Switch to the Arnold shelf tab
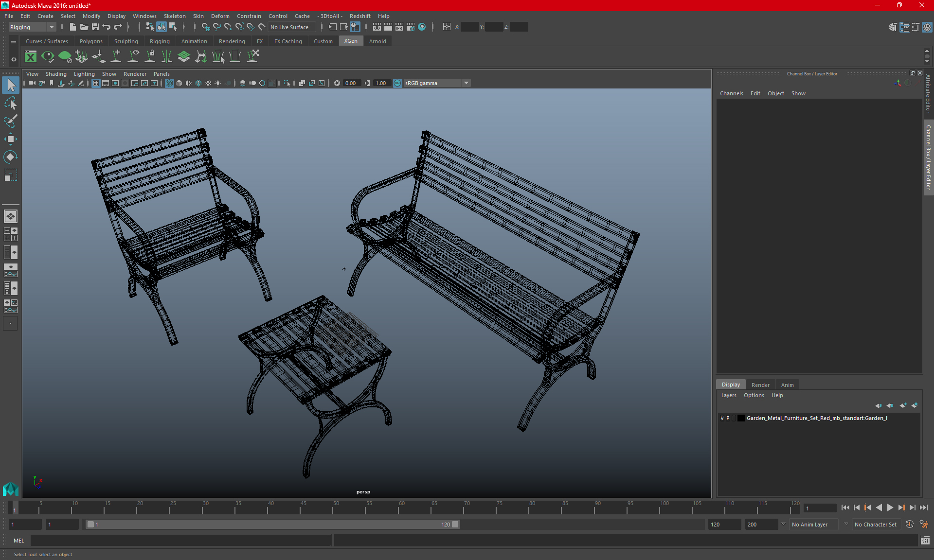 pos(377,41)
